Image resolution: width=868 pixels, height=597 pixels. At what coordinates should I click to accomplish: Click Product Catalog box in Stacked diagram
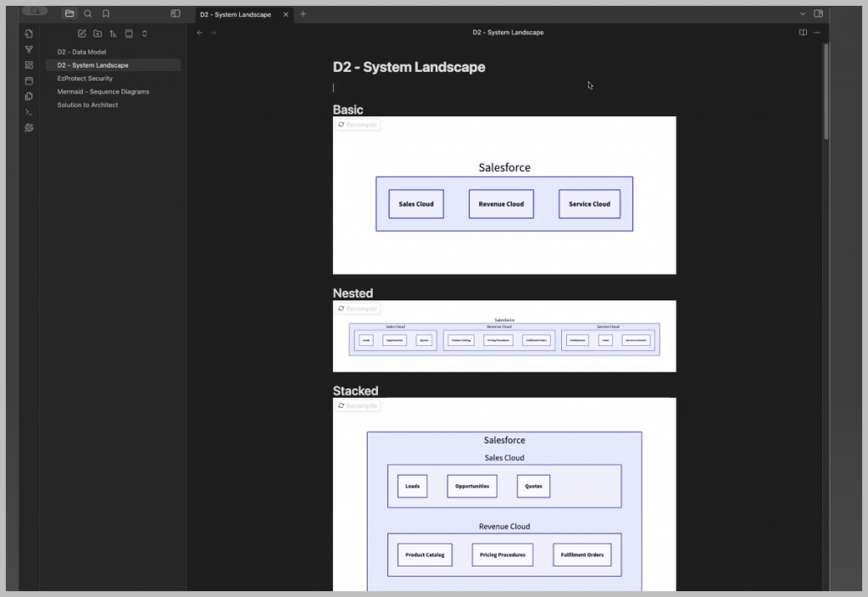[425, 555]
